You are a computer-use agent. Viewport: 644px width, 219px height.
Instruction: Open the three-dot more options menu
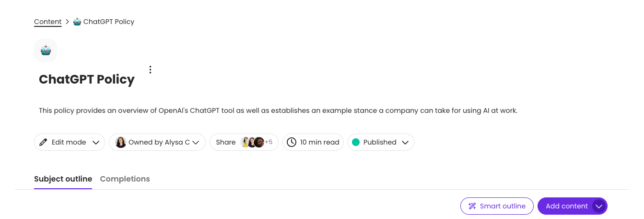click(x=150, y=70)
